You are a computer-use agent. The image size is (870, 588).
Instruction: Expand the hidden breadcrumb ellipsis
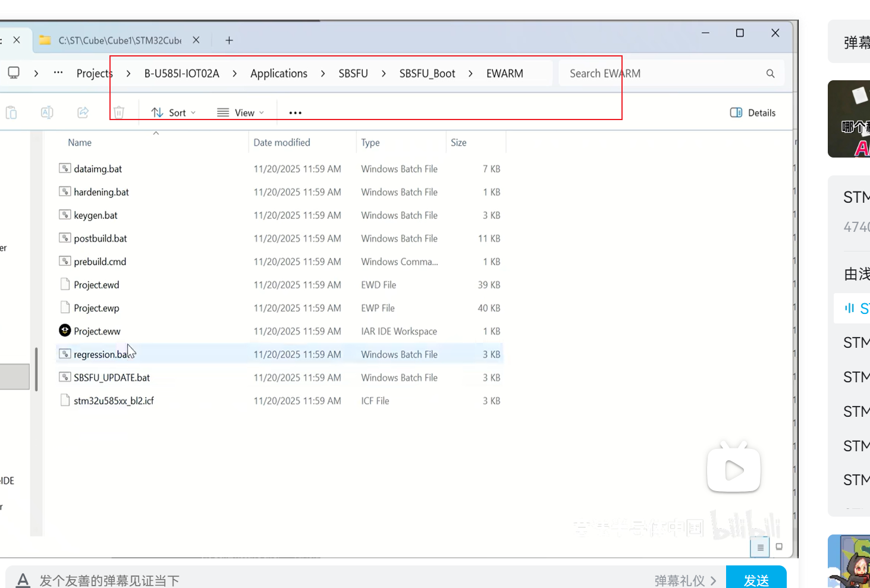[x=58, y=73]
